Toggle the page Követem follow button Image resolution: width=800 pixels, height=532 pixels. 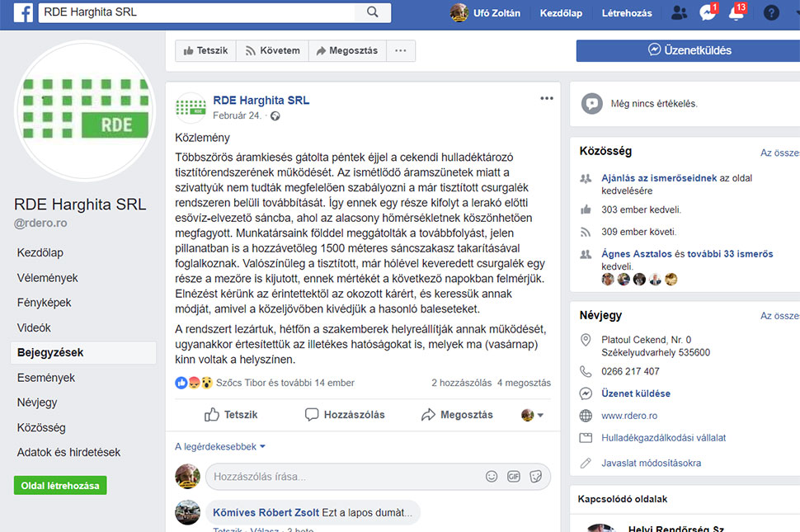point(271,50)
